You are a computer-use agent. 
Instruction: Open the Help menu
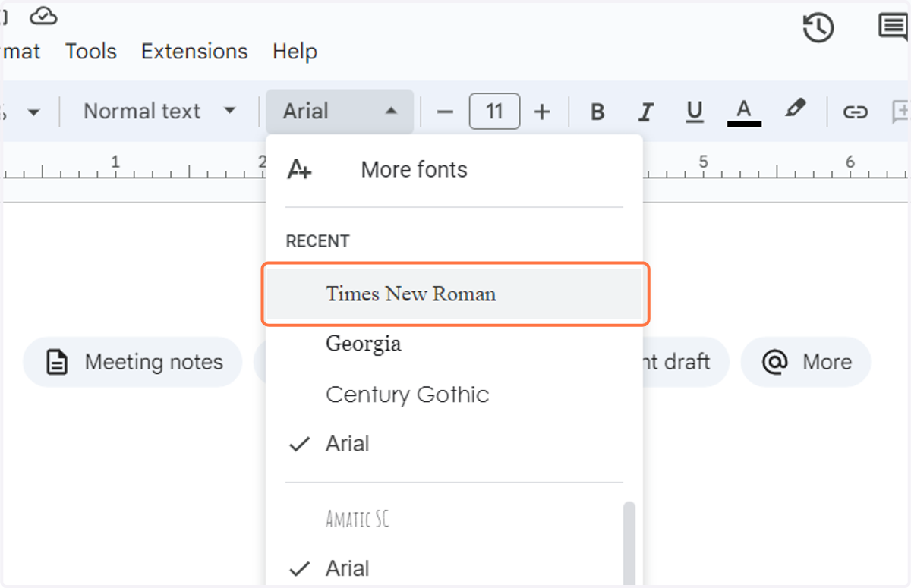[295, 52]
